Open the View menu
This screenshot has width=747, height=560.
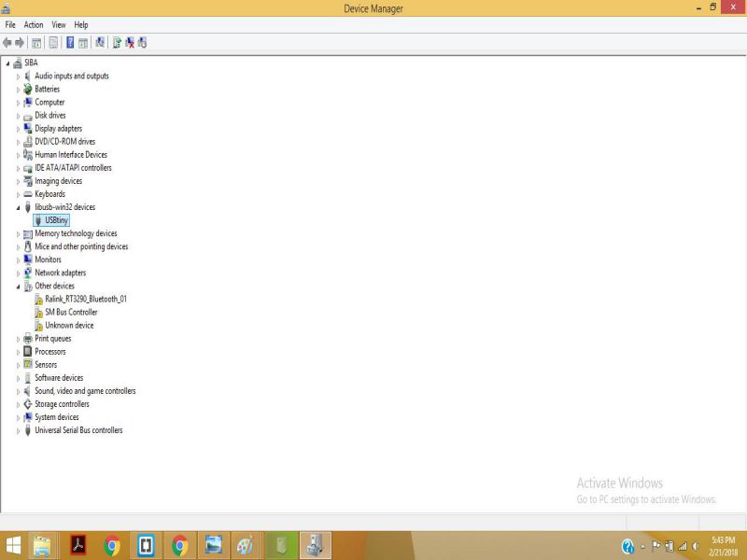(x=59, y=25)
